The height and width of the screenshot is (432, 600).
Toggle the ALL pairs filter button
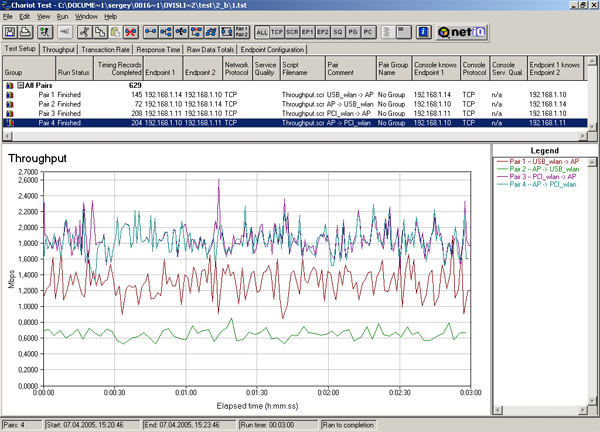[263, 32]
